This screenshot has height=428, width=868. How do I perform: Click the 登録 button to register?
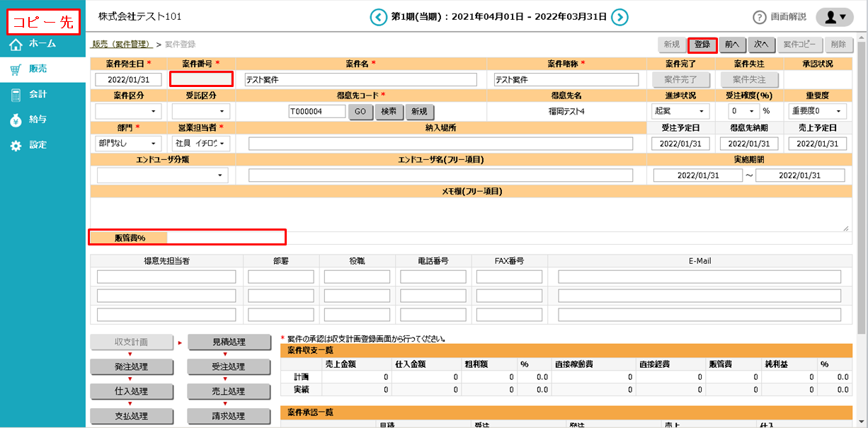click(x=702, y=44)
